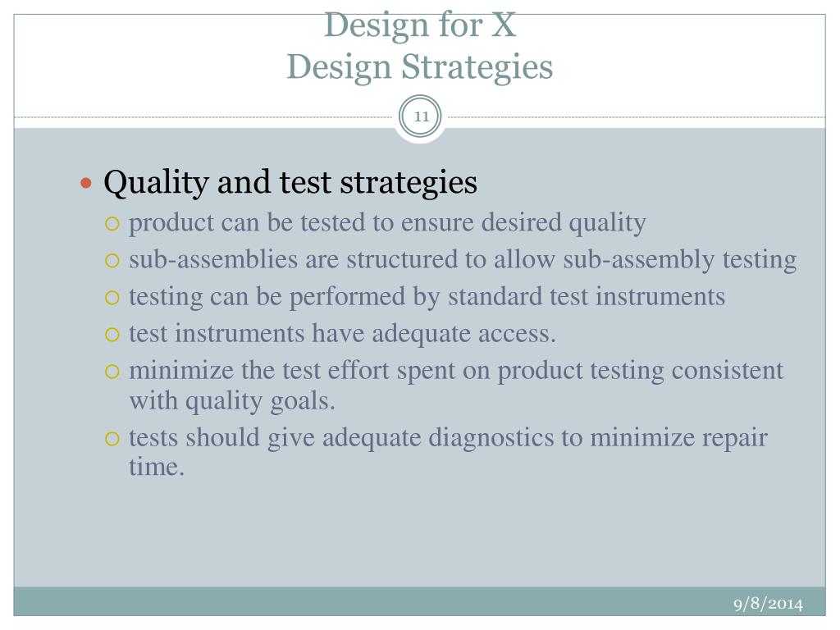Viewport: 840px width, 630px height.
Task: Select bullet before 'test instruments have adequate'
Action: pos(112,335)
